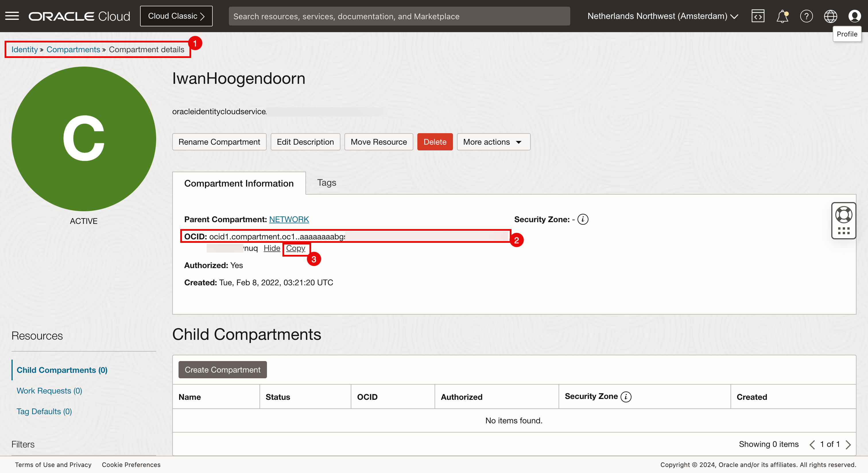
Task: Open the language globe icon
Action: tap(830, 16)
